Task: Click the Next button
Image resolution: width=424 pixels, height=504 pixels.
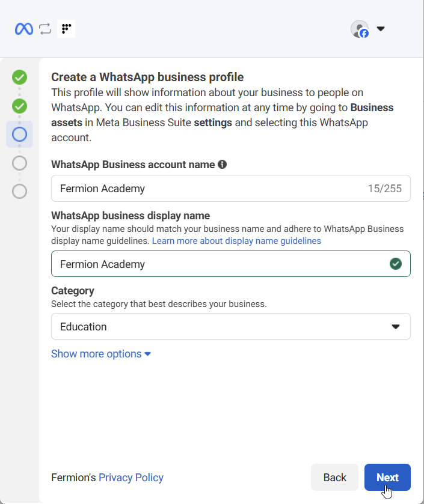Action: (x=387, y=477)
